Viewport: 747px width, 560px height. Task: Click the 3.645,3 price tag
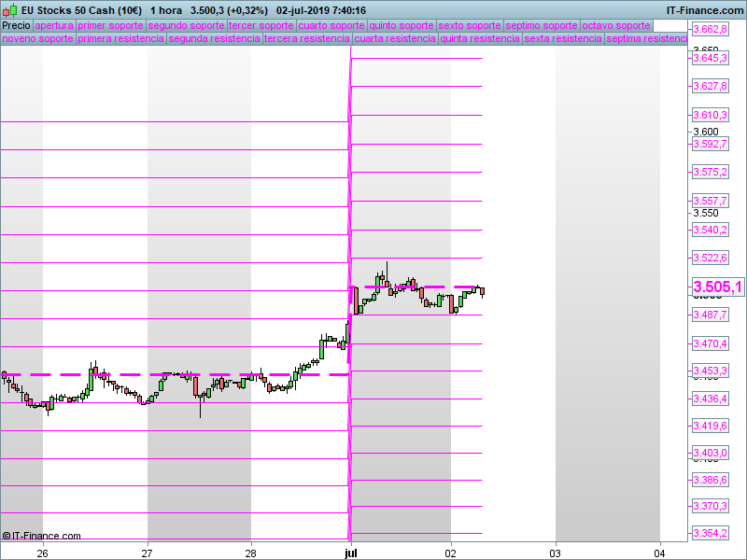pos(710,58)
